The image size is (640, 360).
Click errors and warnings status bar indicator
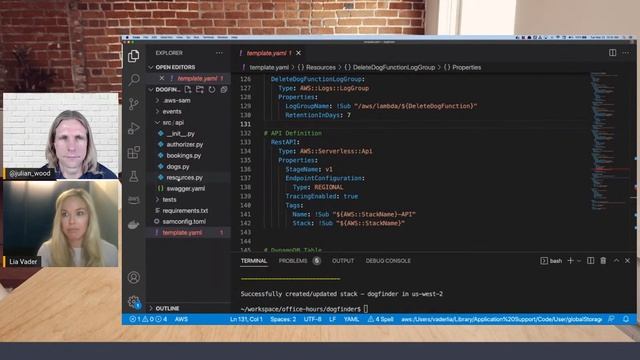(148, 319)
